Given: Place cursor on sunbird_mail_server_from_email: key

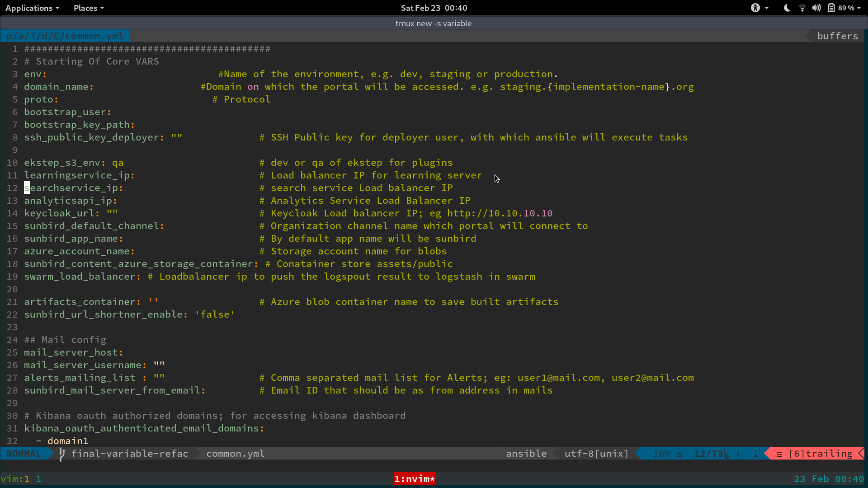Looking at the screenshot, I should [x=115, y=390].
